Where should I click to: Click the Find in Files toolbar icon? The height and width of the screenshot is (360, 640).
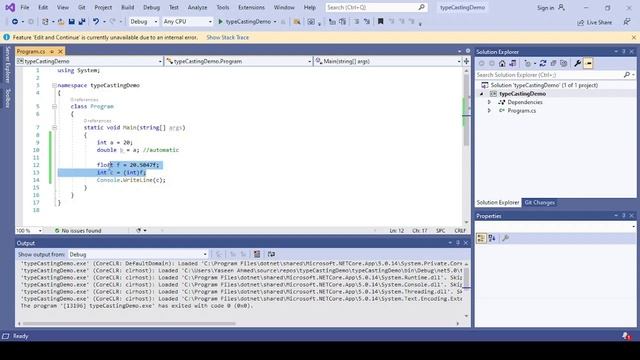coord(297,22)
